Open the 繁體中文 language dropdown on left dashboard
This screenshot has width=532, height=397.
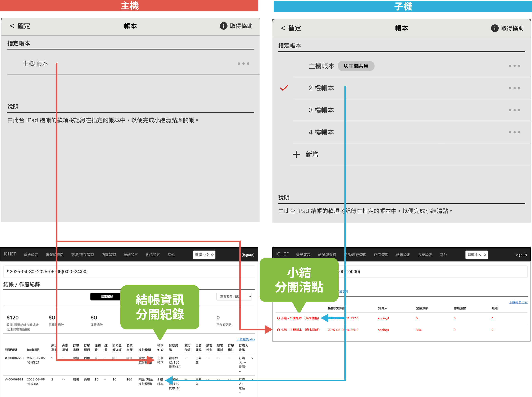pyautogui.click(x=204, y=255)
